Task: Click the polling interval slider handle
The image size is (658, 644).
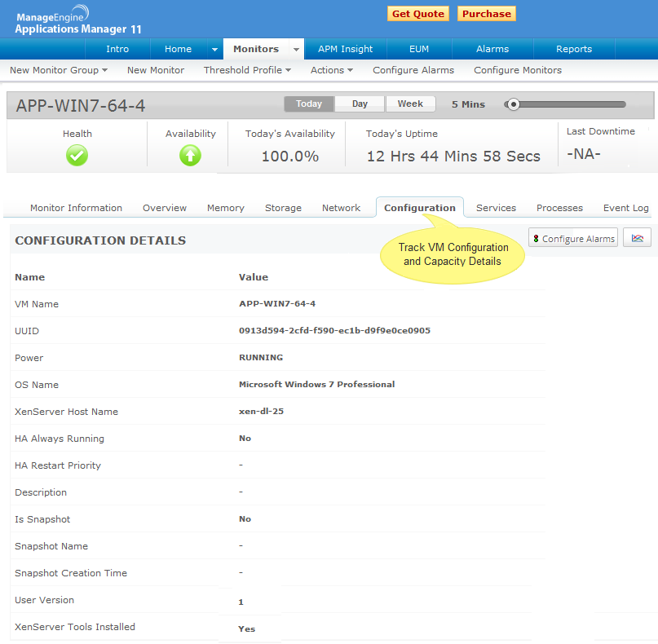Action: (x=513, y=104)
